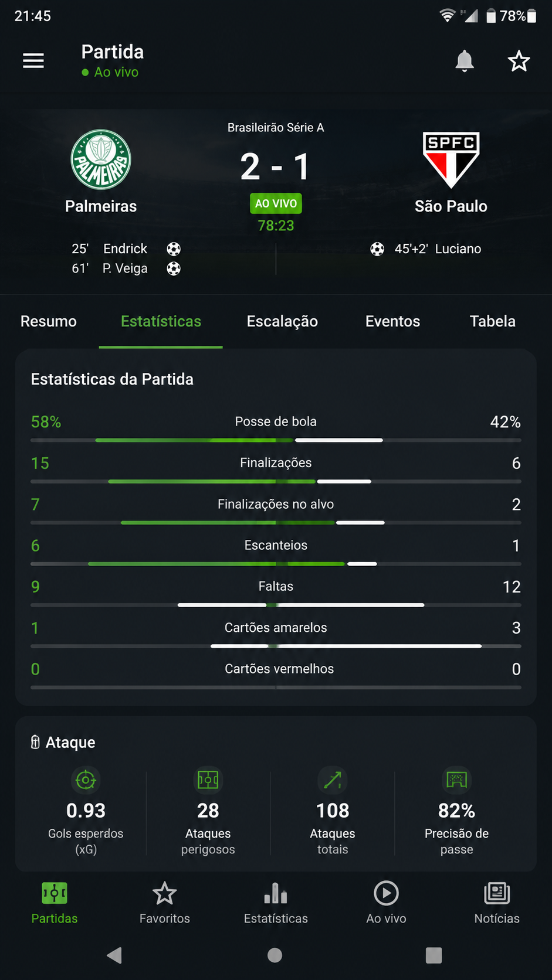Open the Tabela tab
Screen dimensions: 552x980
coord(493,321)
